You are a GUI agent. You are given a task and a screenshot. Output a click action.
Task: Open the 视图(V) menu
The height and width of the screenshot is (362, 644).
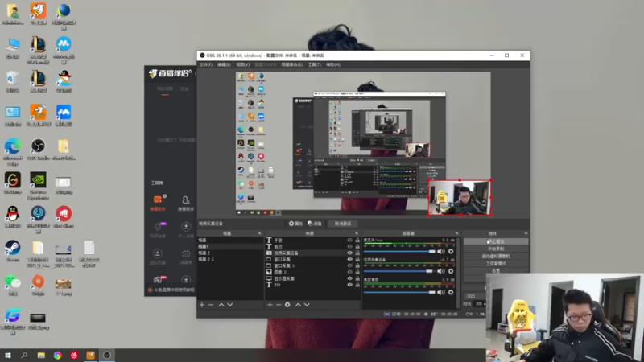coord(243,65)
